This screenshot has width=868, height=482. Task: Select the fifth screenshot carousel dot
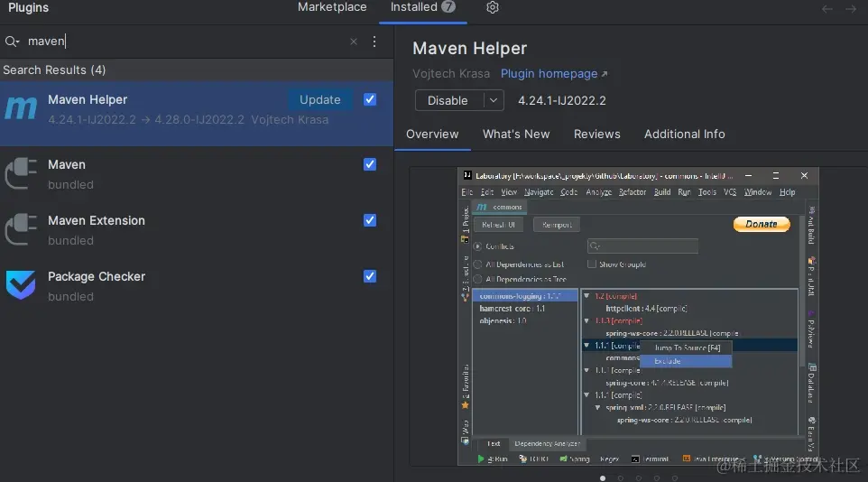675,478
